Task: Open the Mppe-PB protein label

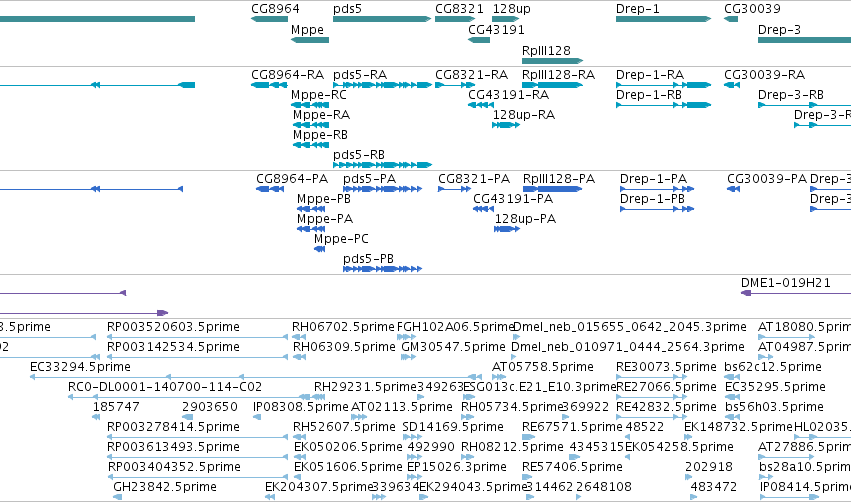Action: [323, 199]
